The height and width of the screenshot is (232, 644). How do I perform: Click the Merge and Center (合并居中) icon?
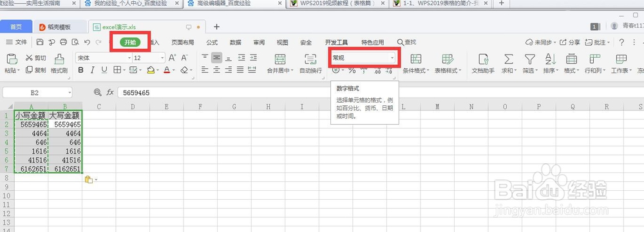280,58
